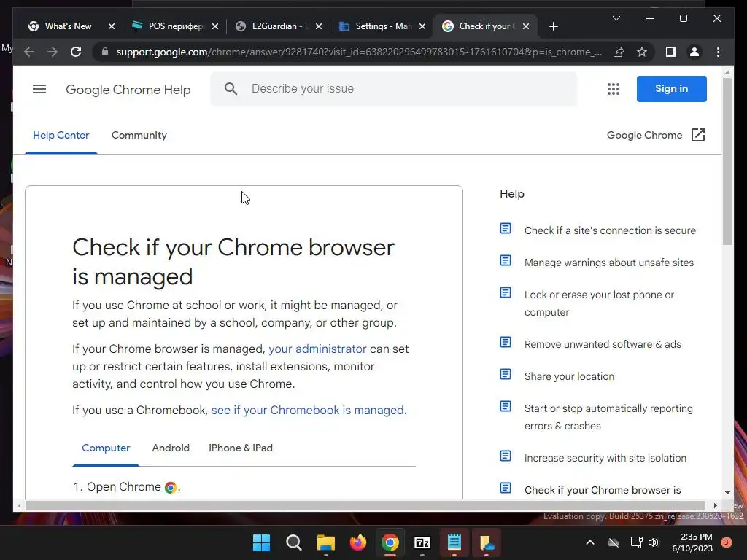Click volume icon in system tray

click(654, 542)
